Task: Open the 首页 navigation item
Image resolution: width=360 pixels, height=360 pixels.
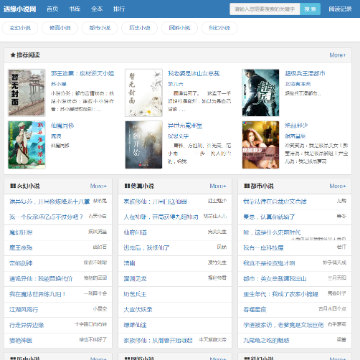Action: click(x=52, y=9)
